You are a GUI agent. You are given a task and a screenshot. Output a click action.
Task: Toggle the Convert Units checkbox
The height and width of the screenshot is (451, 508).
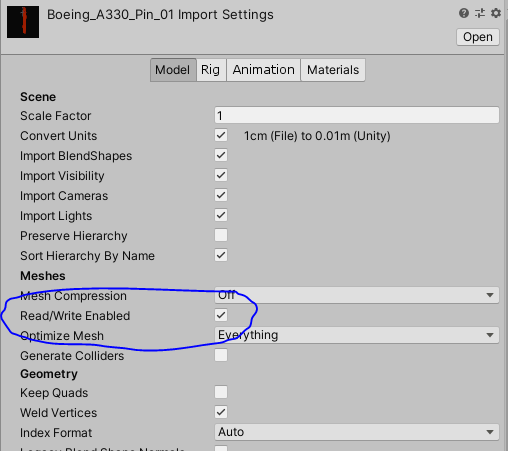[x=221, y=135]
